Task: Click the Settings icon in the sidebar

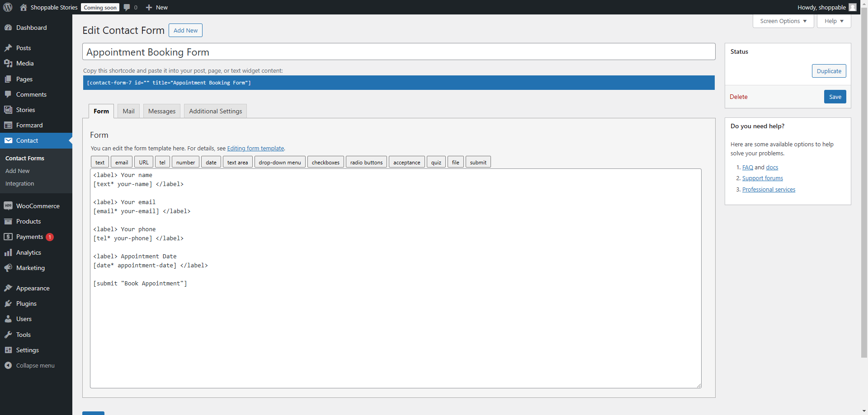Action: point(8,350)
